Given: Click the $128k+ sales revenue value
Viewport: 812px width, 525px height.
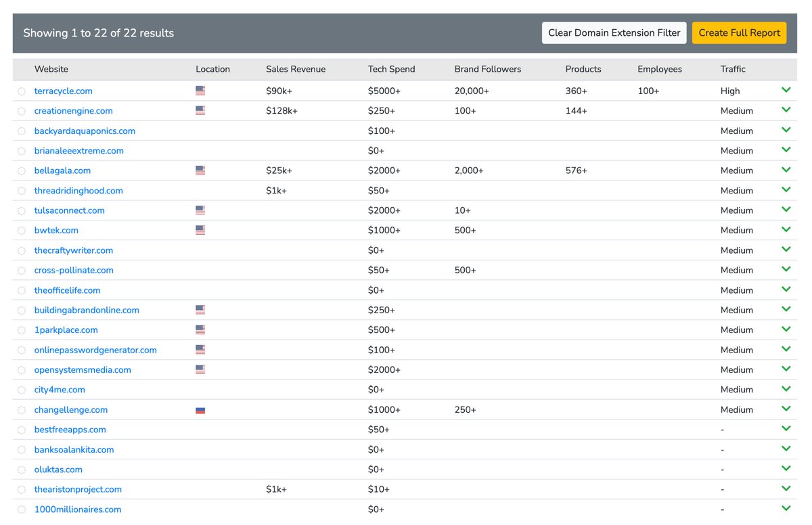Looking at the screenshot, I should point(281,110).
